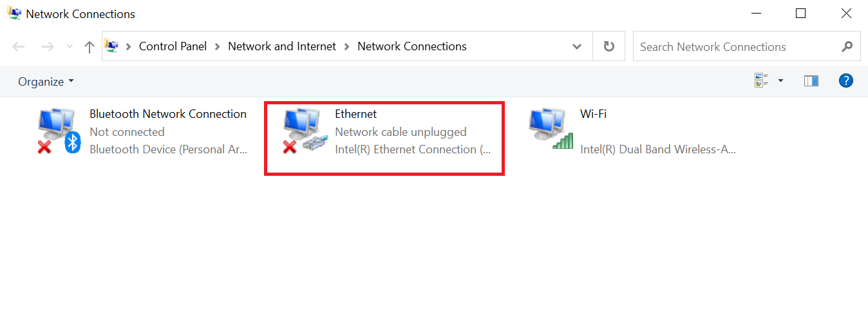
Task: Click the magnifier search icon
Action: click(847, 46)
